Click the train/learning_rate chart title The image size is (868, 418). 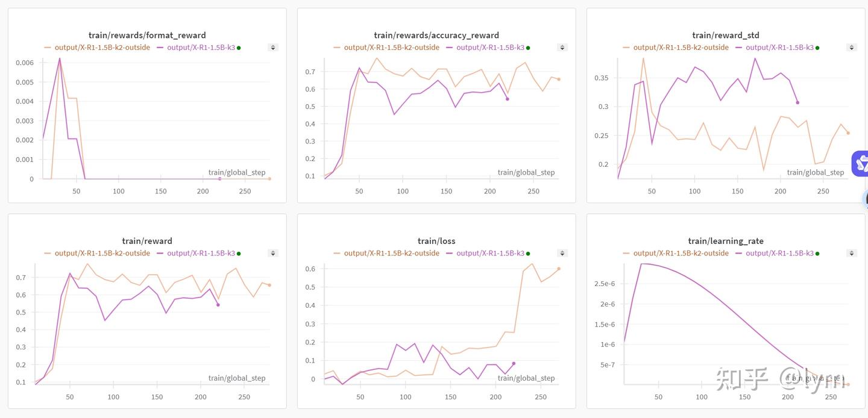726,241
